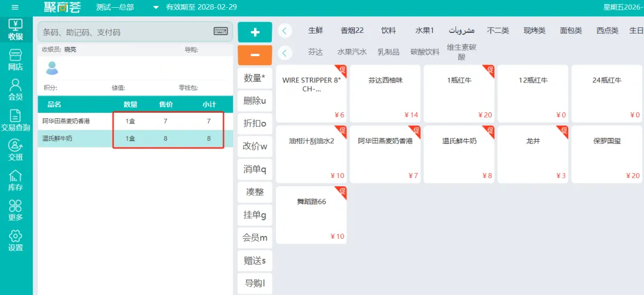Select cart row 阿华田燕麦奶香港
This screenshot has width=644, height=295.
[135, 121]
